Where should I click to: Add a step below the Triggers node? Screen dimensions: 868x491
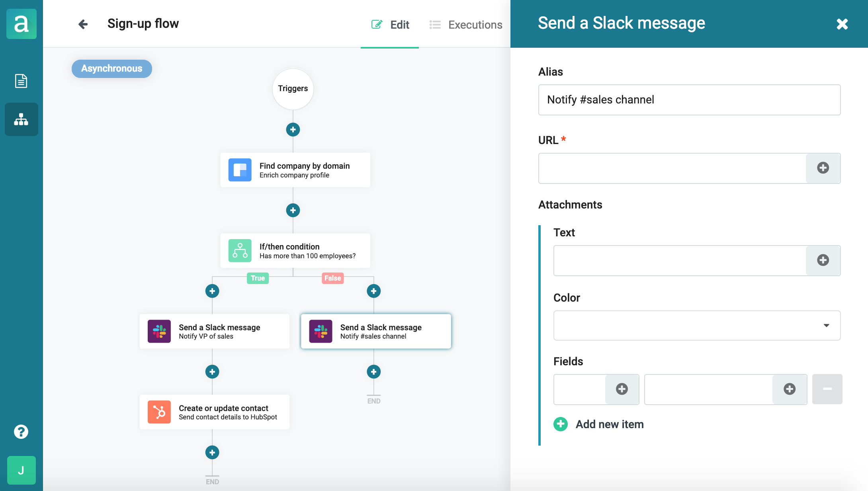tap(293, 129)
